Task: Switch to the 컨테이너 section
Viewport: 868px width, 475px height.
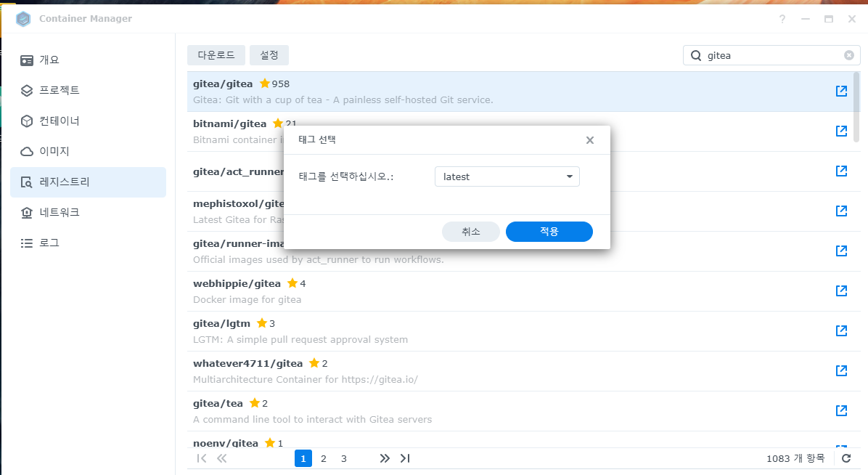Action: (x=60, y=121)
